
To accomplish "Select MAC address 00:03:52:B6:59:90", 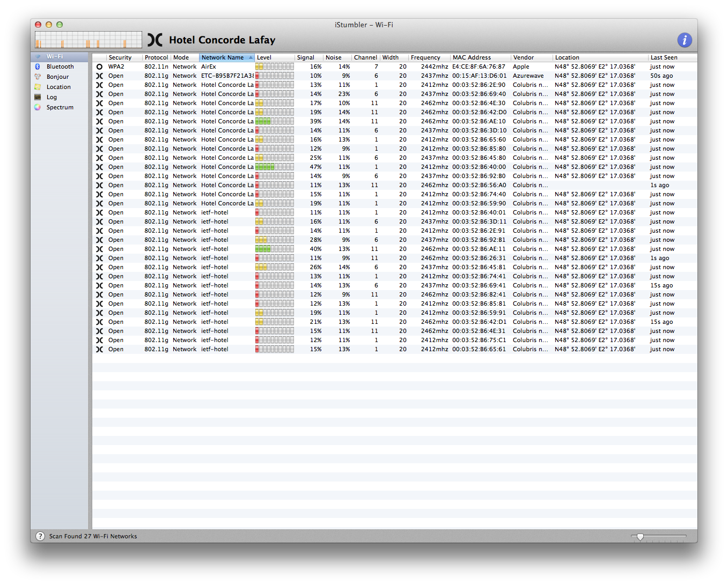I will tap(479, 203).
